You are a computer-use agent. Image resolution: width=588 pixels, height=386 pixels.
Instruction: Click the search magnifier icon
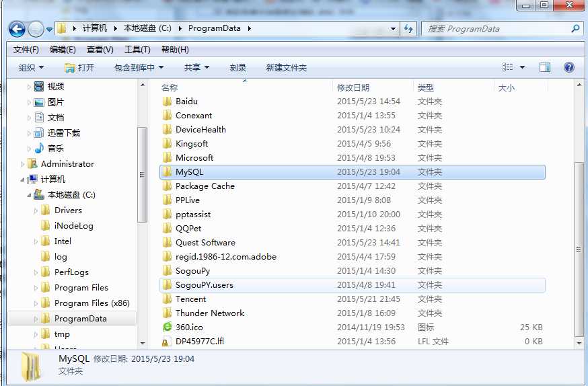click(575, 28)
